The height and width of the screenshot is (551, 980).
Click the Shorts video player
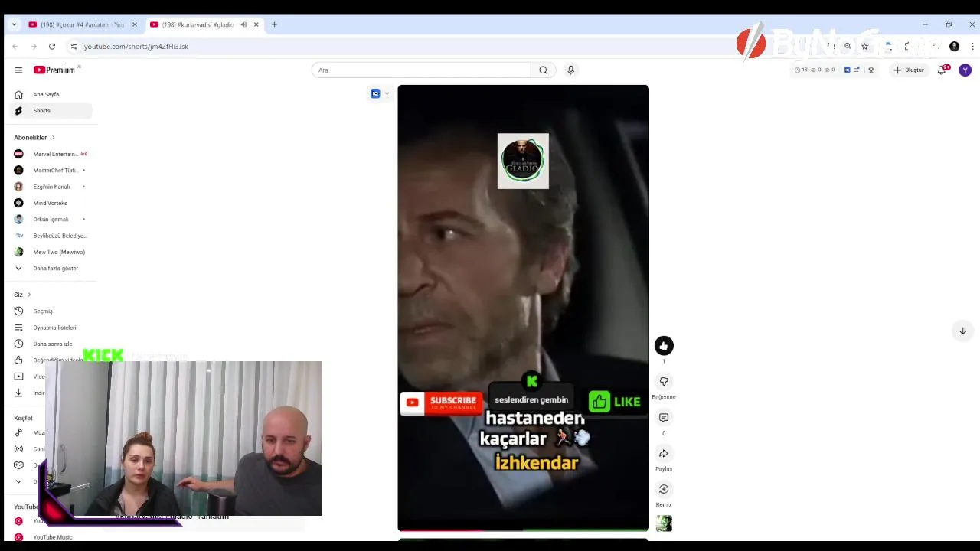pos(523,308)
